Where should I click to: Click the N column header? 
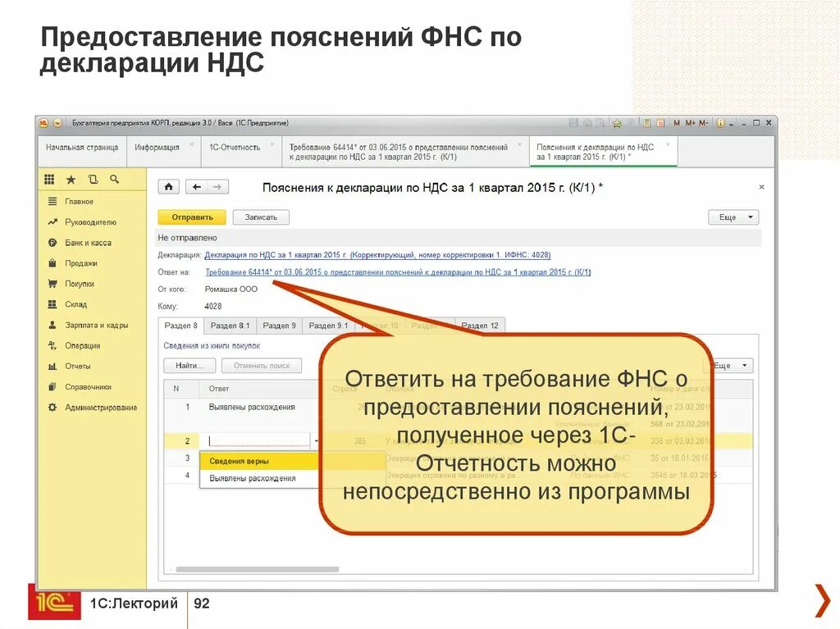176,389
